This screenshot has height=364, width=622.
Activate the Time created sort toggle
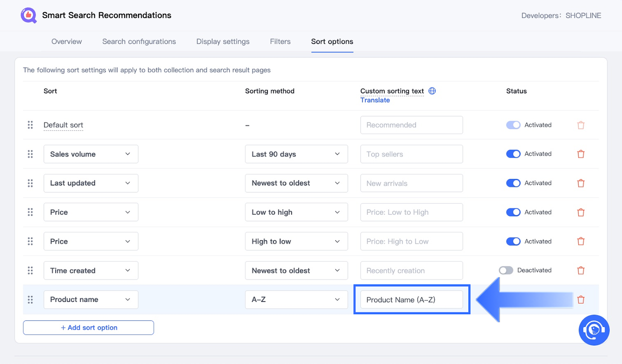[x=506, y=270]
